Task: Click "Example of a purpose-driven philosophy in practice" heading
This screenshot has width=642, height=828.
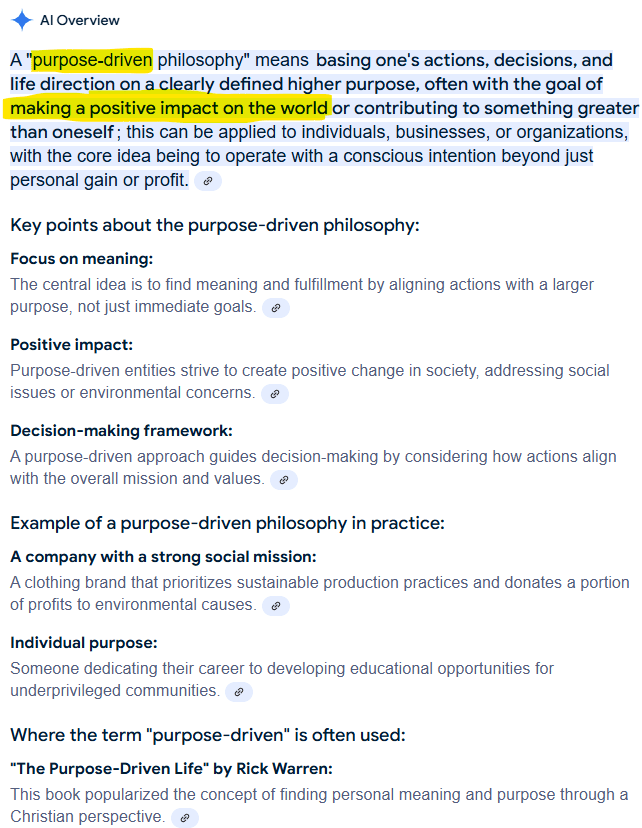Action: (227, 523)
